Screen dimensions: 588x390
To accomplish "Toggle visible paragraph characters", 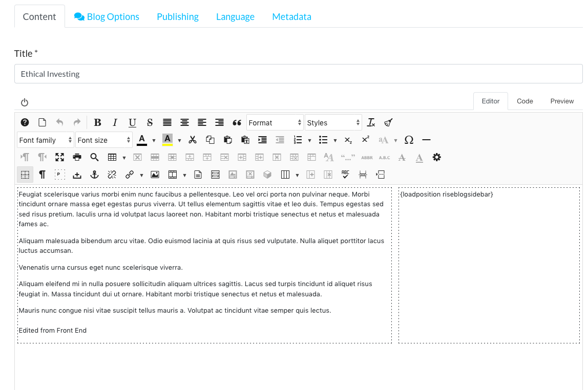I will (x=42, y=174).
